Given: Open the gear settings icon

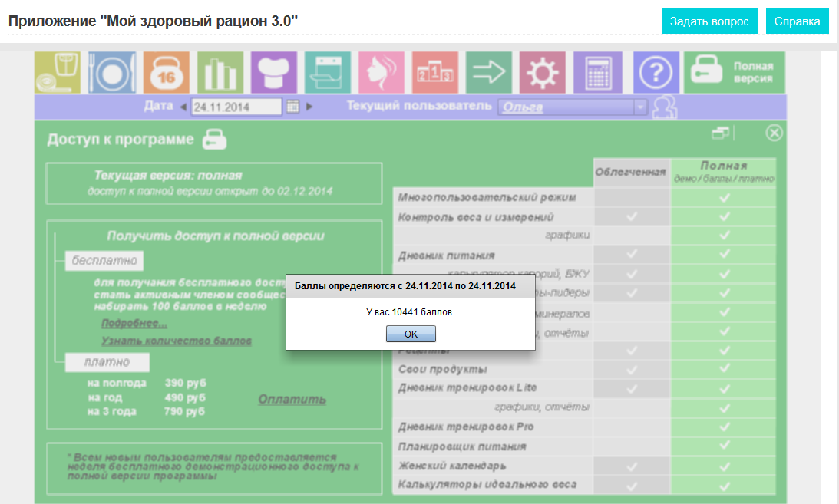Looking at the screenshot, I should [542, 73].
